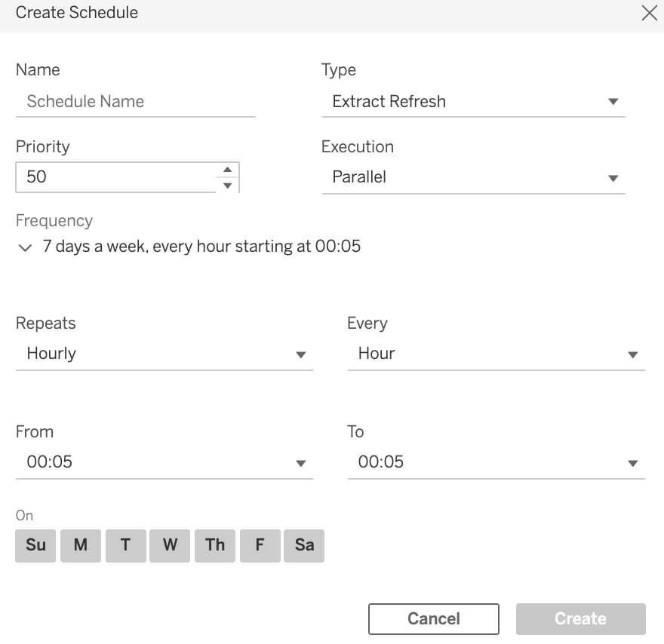Focus the Schedule Name input field
The image size is (664, 644).
tap(136, 102)
